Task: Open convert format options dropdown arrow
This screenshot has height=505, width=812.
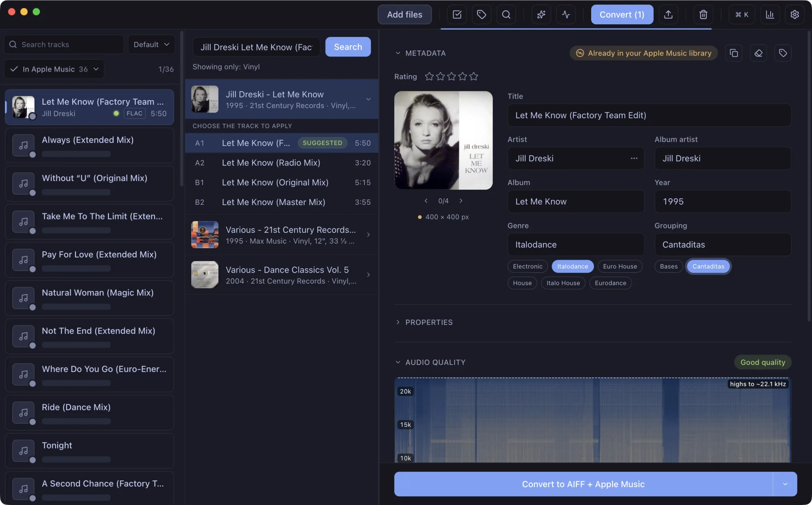Action: pyautogui.click(x=785, y=484)
